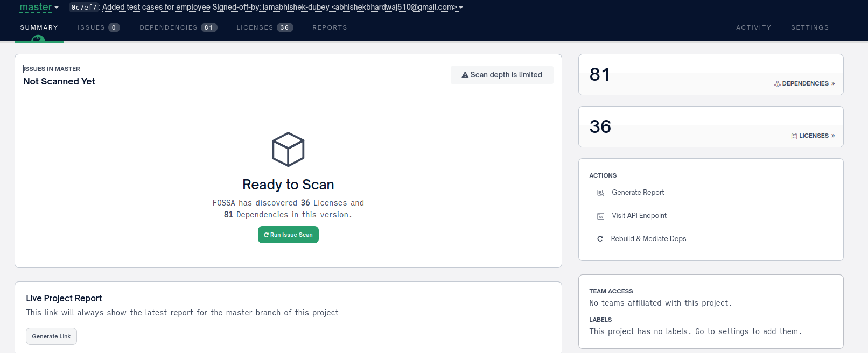Click the double-chevron after LICENSES
868x353 pixels.
click(833, 136)
